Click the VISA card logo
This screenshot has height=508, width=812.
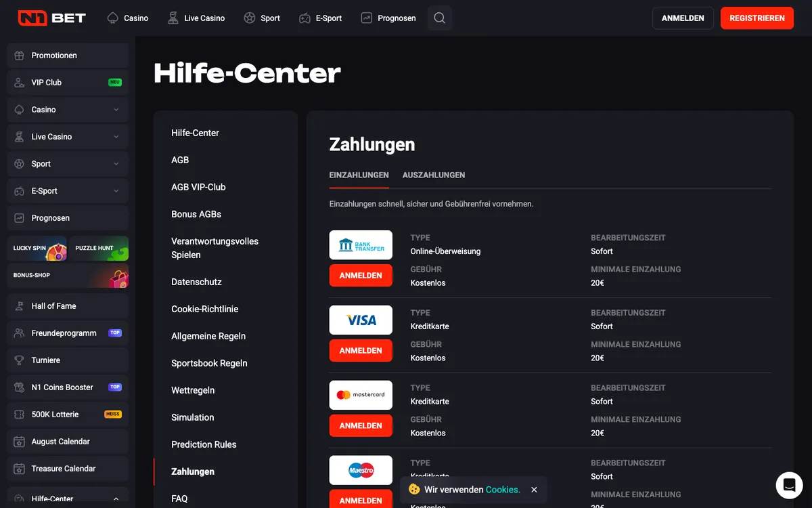361,320
